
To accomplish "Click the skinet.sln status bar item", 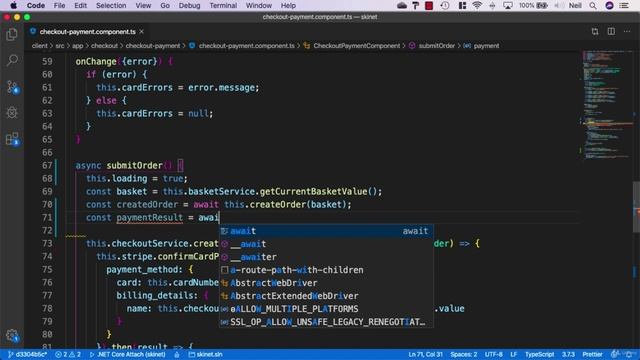I will tap(205, 354).
